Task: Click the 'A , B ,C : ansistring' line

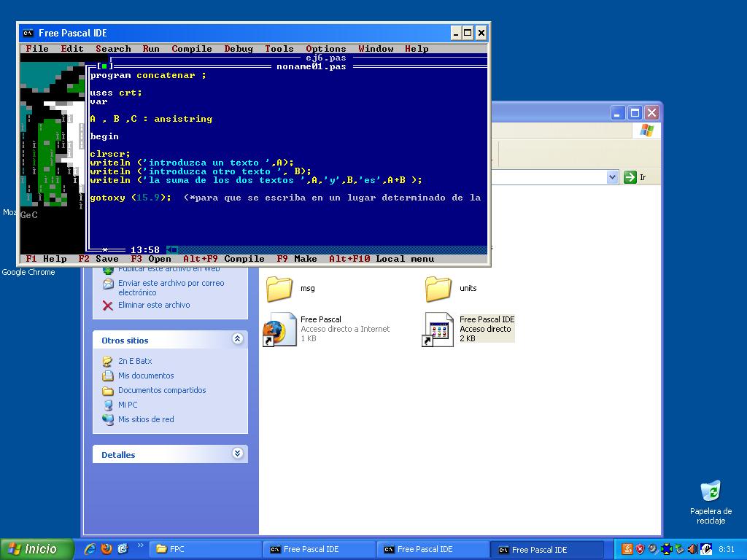Action: click(x=151, y=119)
